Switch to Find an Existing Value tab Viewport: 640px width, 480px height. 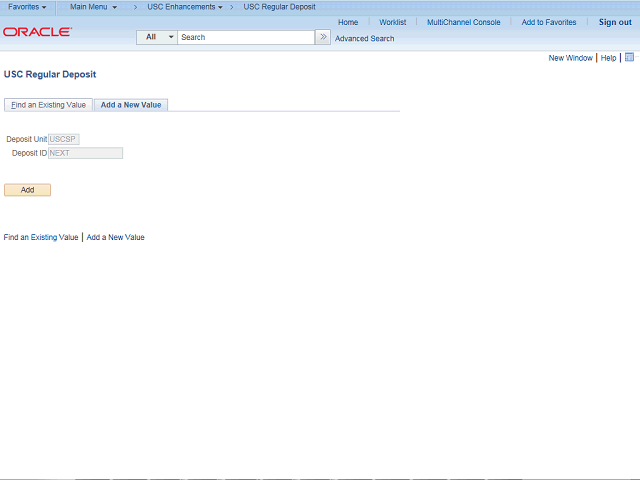pos(49,105)
